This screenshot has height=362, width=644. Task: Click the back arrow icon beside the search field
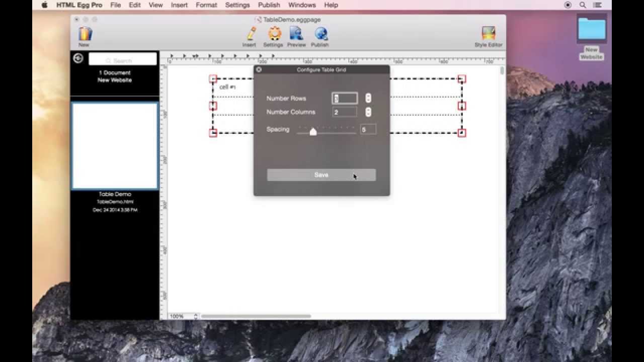pos(78,58)
